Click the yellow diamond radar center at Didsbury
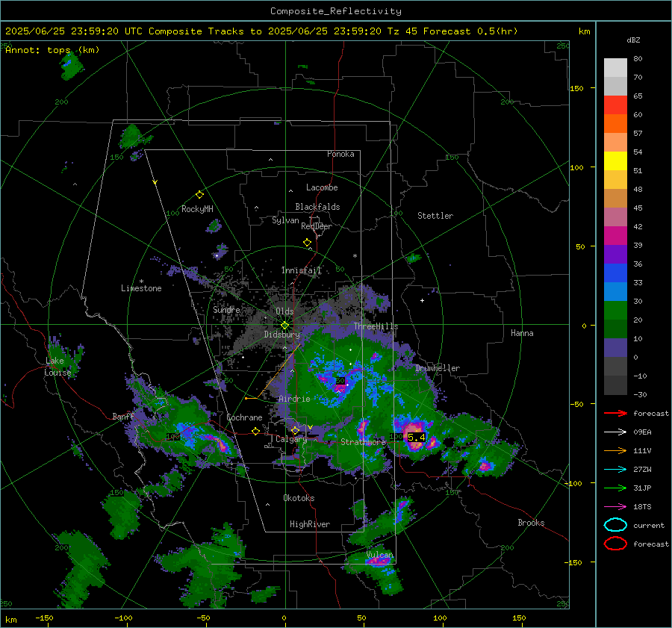The width and height of the screenshot is (672, 628). (284, 326)
